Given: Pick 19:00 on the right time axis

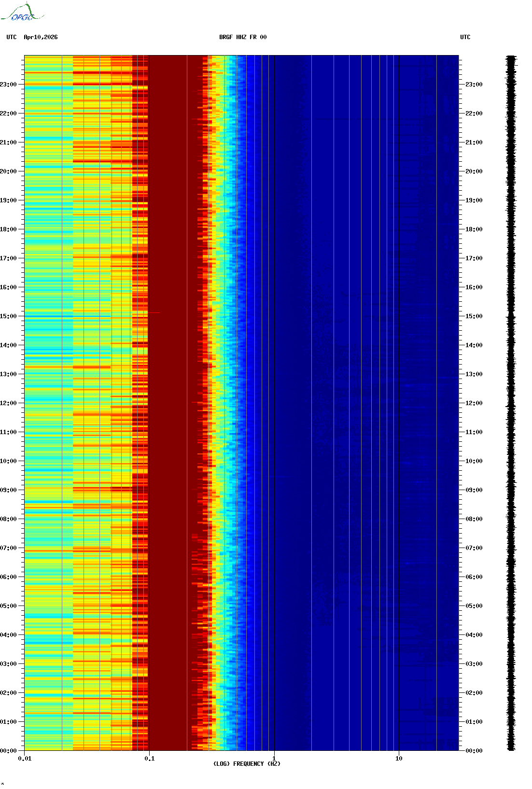Looking at the screenshot, I should pos(474,200).
